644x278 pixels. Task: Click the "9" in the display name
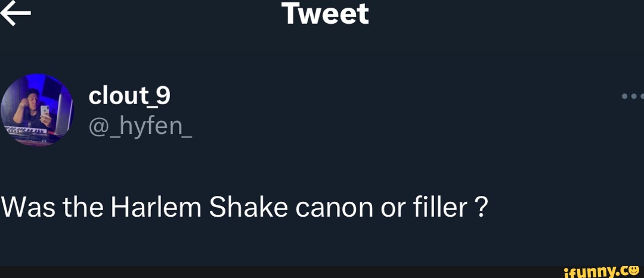tap(162, 95)
